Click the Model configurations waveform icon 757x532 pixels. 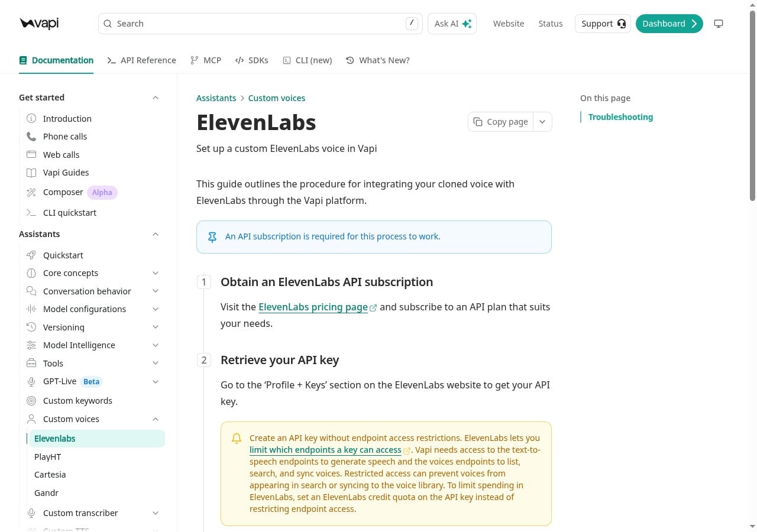coord(31,309)
